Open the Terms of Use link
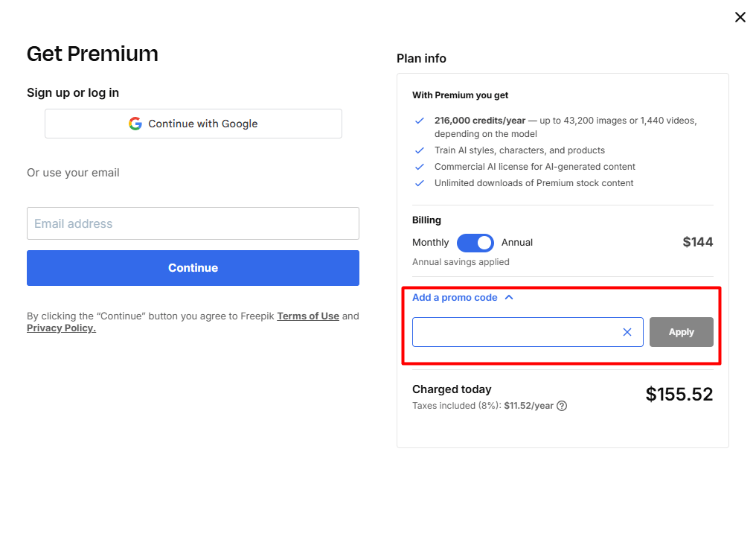Screen dimensions: 756x542 [x=307, y=316]
